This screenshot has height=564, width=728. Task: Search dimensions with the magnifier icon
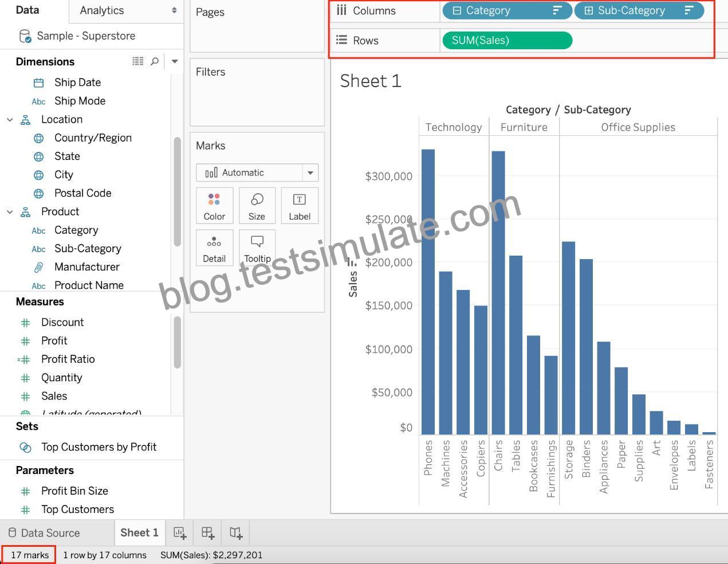pyautogui.click(x=155, y=61)
